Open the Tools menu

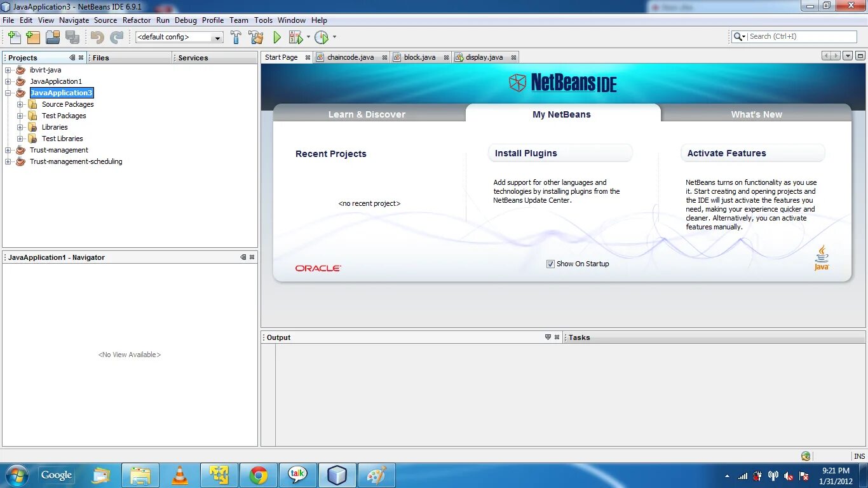click(x=263, y=20)
